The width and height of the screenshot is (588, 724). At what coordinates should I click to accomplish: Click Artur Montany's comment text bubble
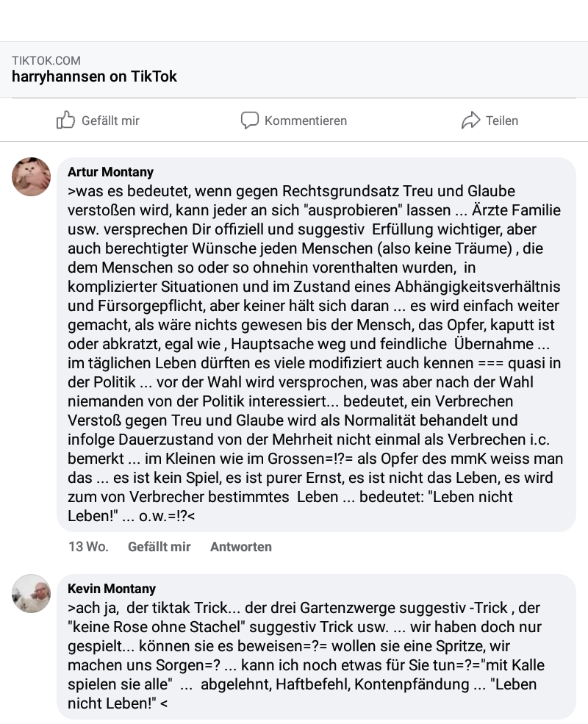pos(316,345)
